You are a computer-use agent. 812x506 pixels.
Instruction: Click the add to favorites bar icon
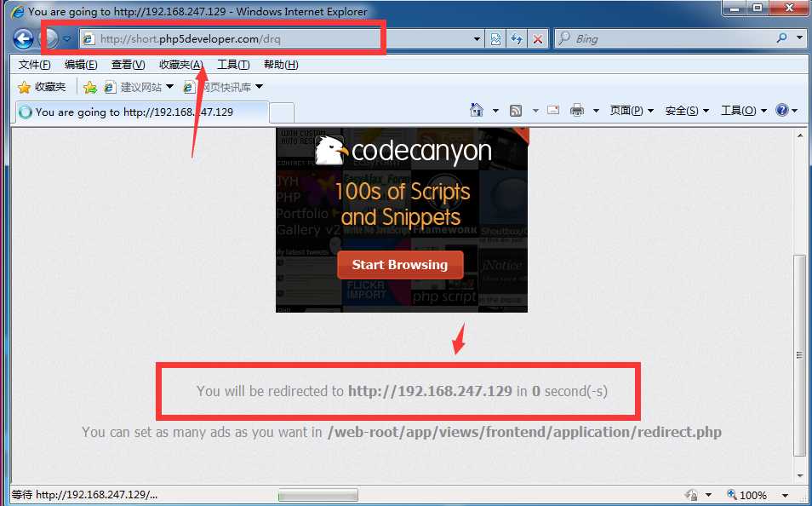90,87
